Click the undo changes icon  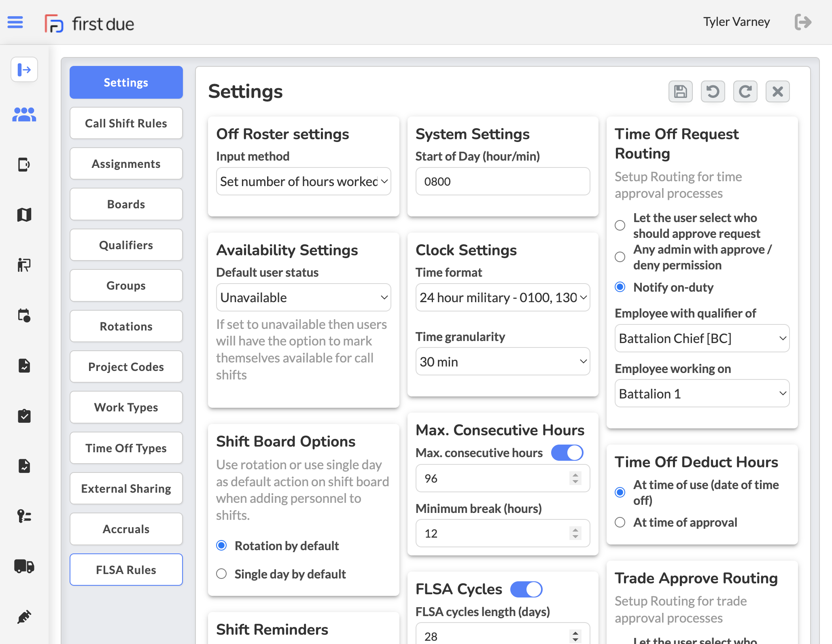tap(713, 91)
